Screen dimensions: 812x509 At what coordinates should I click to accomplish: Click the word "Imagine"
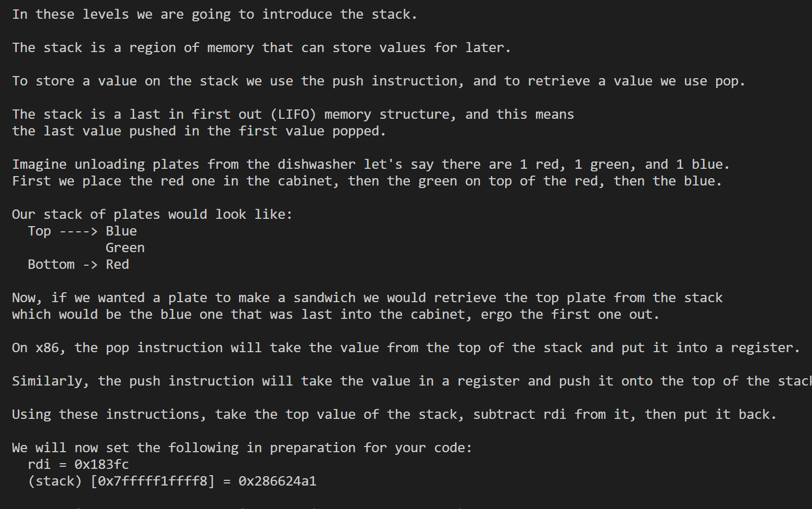pyautogui.click(x=39, y=164)
